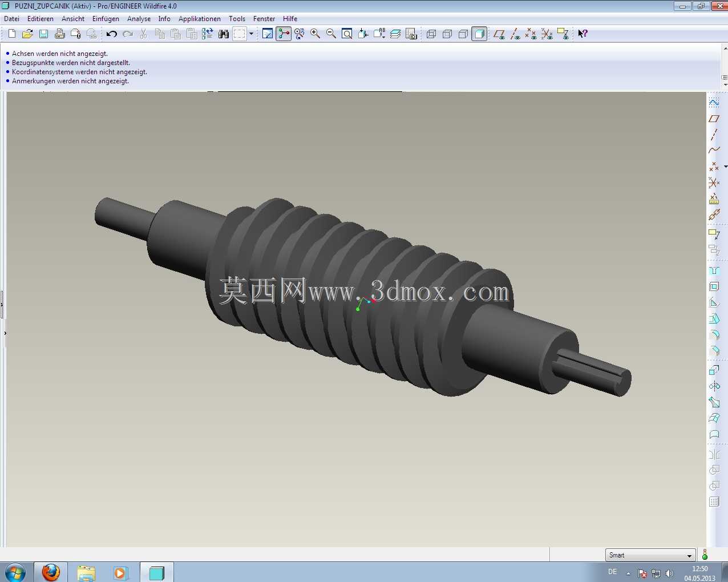Viewport: 728px width, 582px height.
Task: Open the Applikationen menu
Action: click(199, 19)
